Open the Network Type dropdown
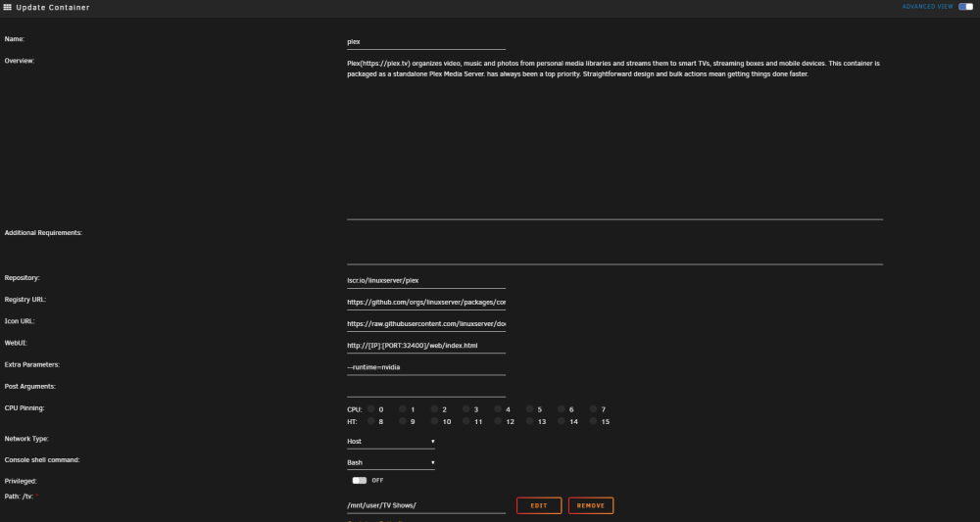The width and height of the screenshot is (980, 522). point(391,442)
